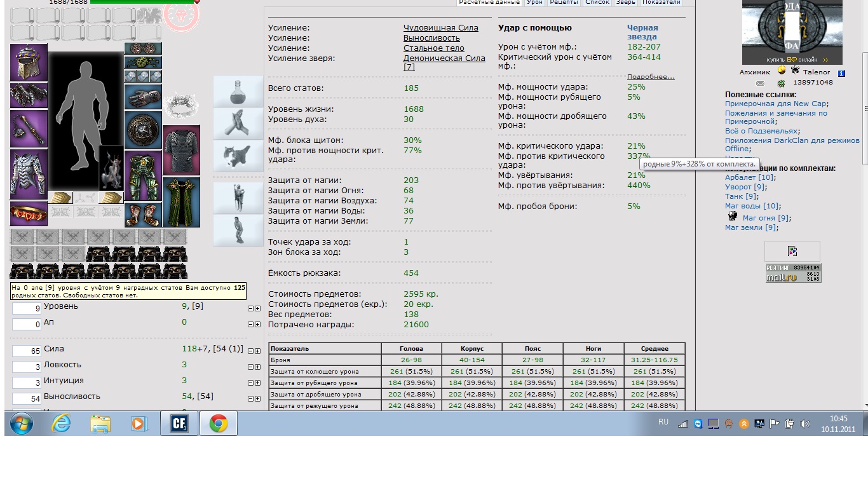Open Примерочная для New Cap link

pyautogui.click(x=775, y=104)
